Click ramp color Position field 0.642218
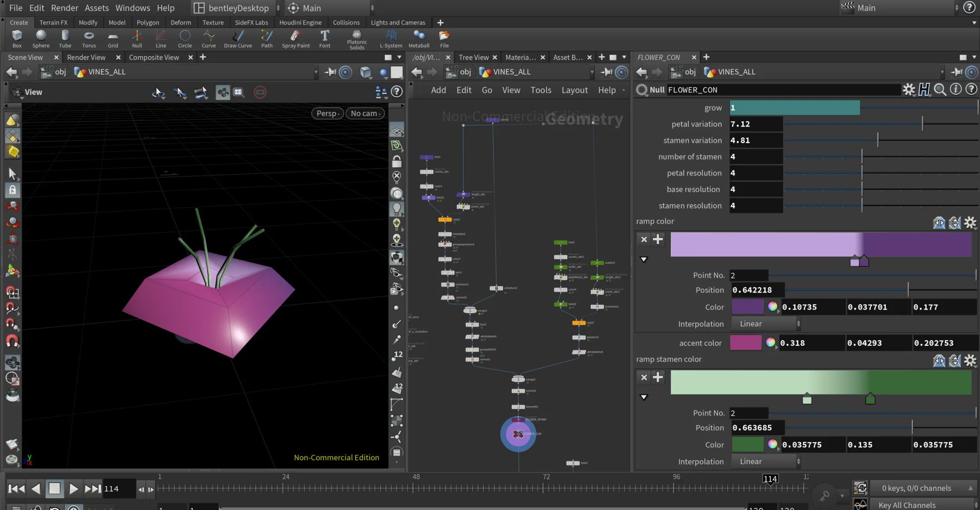 tap(757, 290)
